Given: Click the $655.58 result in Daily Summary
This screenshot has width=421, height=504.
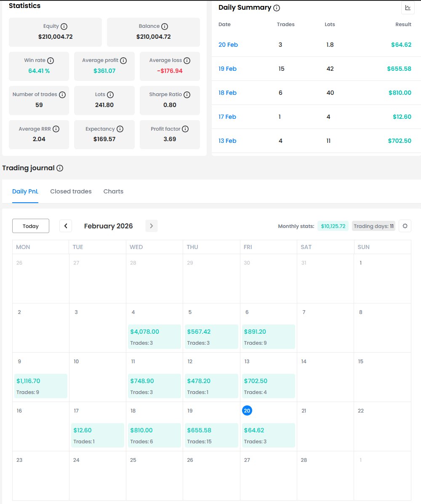Looking at the screenshot, I should tap(399, 69).
